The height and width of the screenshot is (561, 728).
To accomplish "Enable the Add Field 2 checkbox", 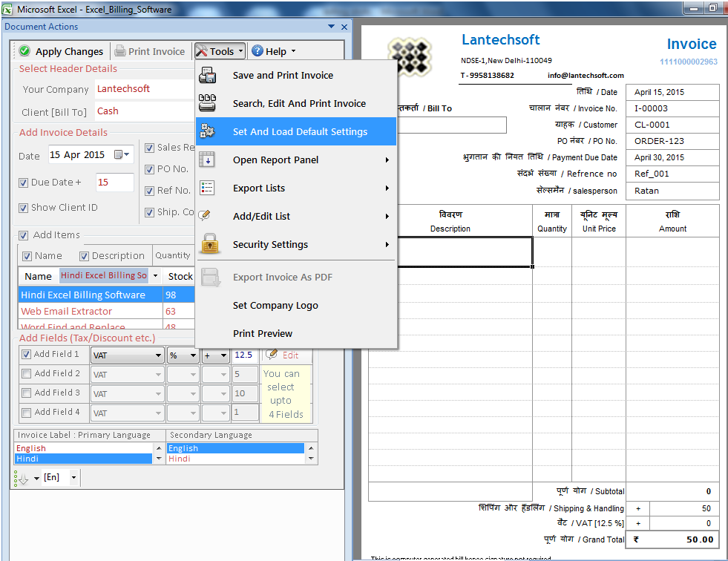I will 27,373.
